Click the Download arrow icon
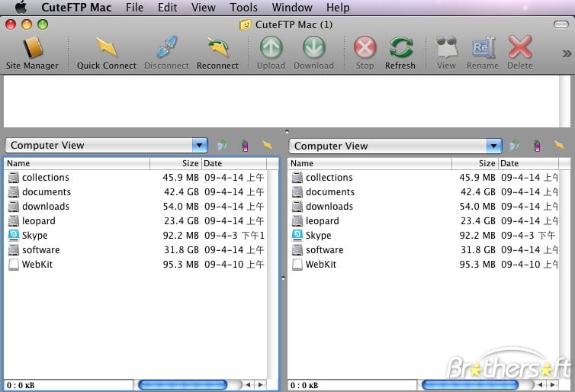The image size is (575, 392). 314,48
